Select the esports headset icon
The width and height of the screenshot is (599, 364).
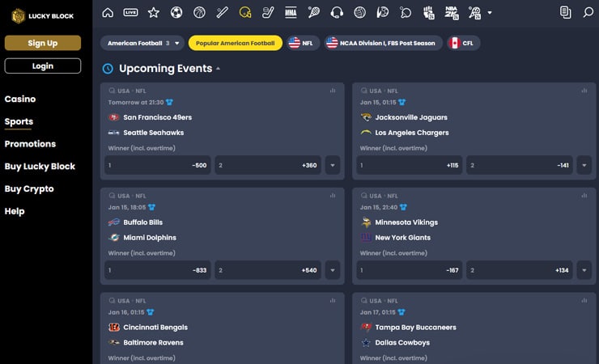337,13
